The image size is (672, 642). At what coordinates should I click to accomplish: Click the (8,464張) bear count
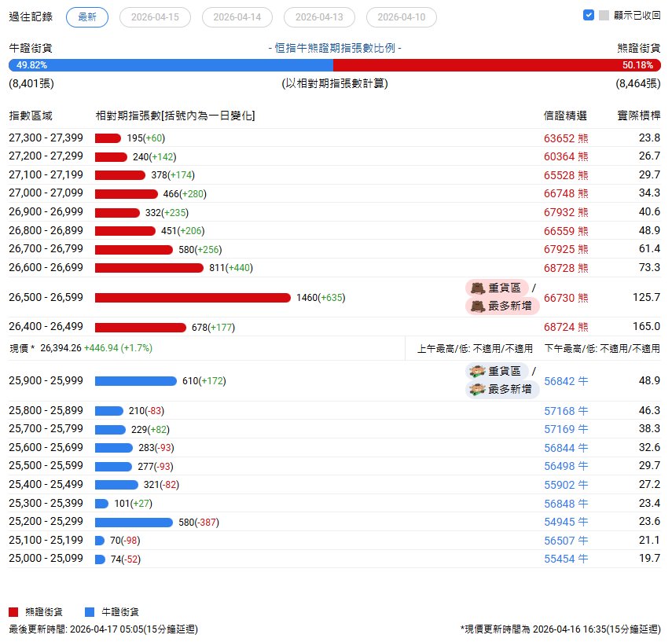(638, 83)
